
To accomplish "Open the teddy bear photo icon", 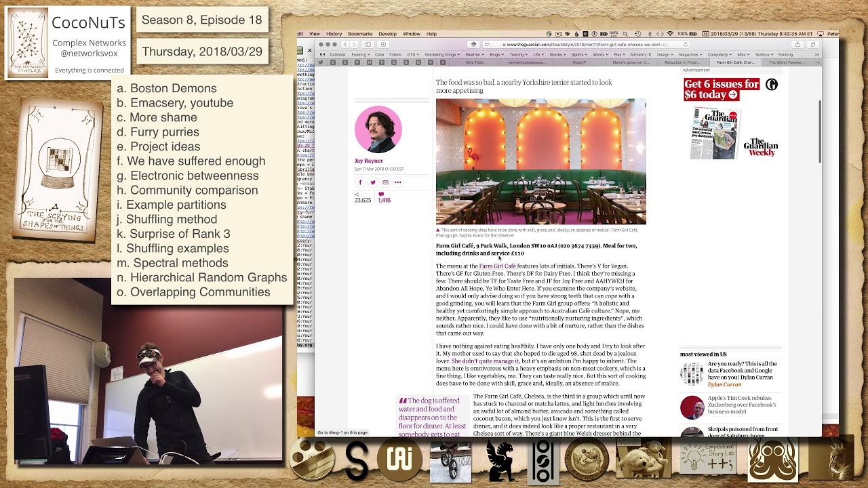I will (644, 459).
